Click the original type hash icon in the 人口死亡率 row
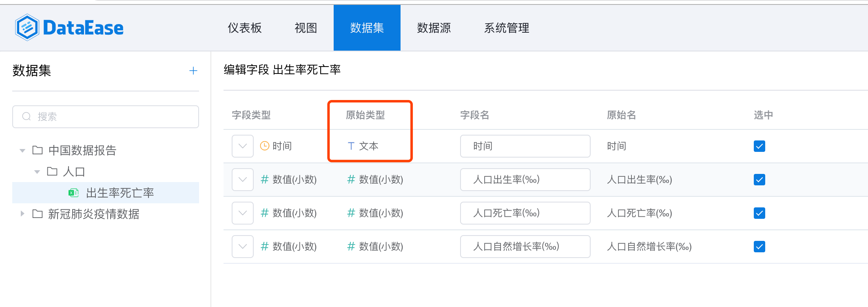868x307 pixels. tap(351, 213)
